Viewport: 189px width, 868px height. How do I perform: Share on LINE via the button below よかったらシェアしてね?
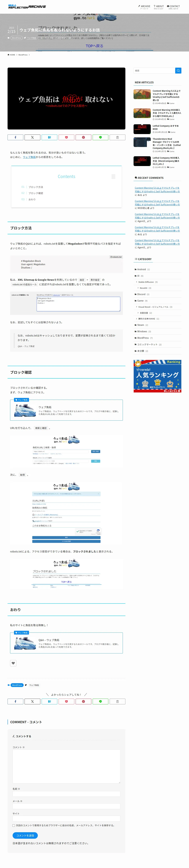pos(100,701)
